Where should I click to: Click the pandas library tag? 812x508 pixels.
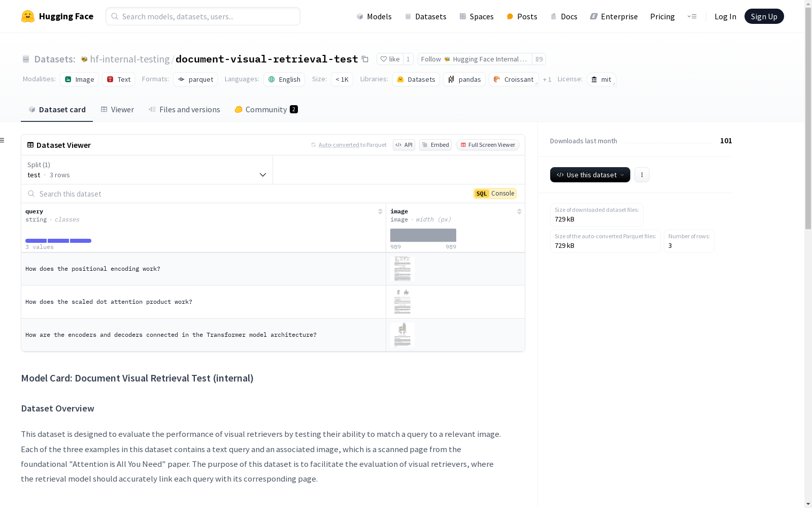pyautogui.click(x=464, y=79)
